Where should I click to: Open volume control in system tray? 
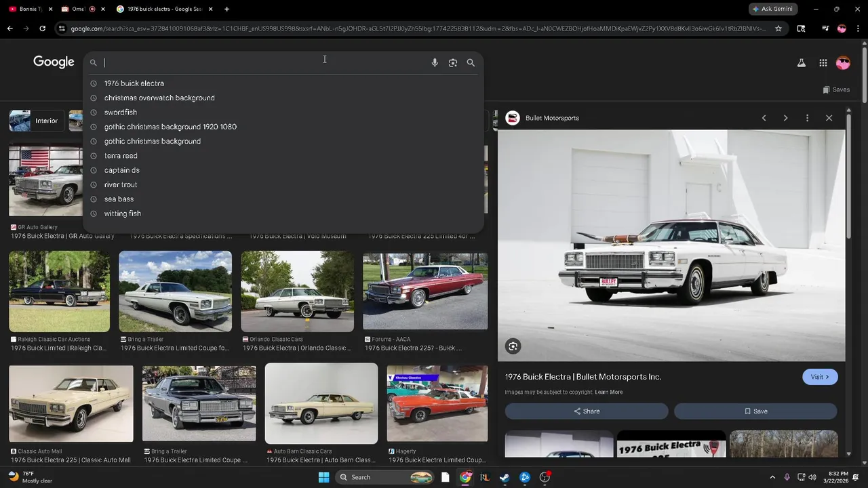812,477
